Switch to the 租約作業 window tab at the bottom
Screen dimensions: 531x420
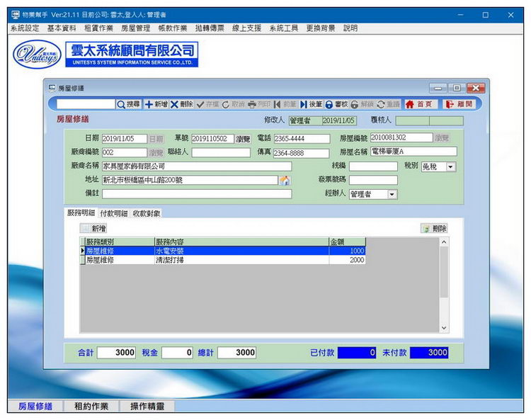pyautogui.click(x=91, y=407)
